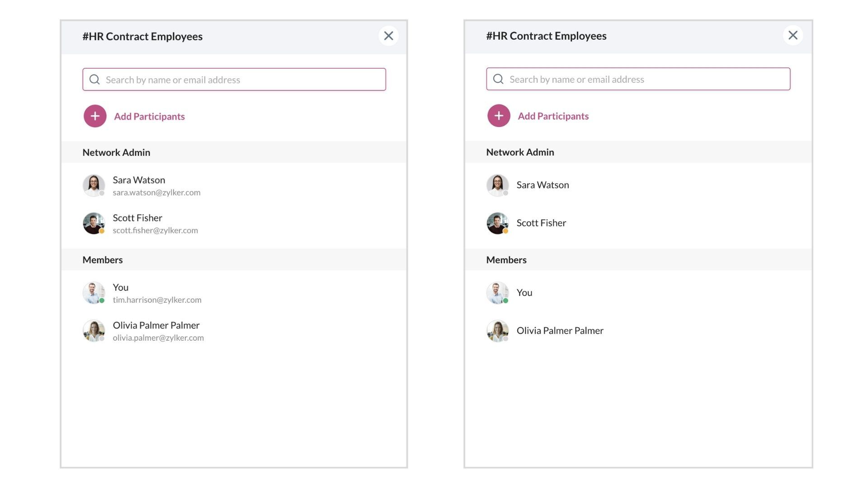Click Add Participants link in left panel
Image resolution: width=868 pixels, height=488 pixels.
(x=149, y=116)
